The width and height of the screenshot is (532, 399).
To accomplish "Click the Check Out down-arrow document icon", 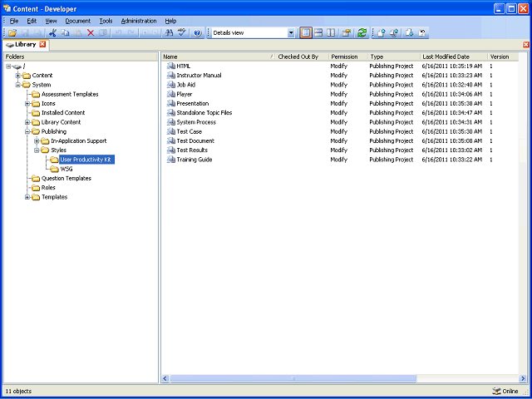I will pyautogui.click(x=410, y=33).
